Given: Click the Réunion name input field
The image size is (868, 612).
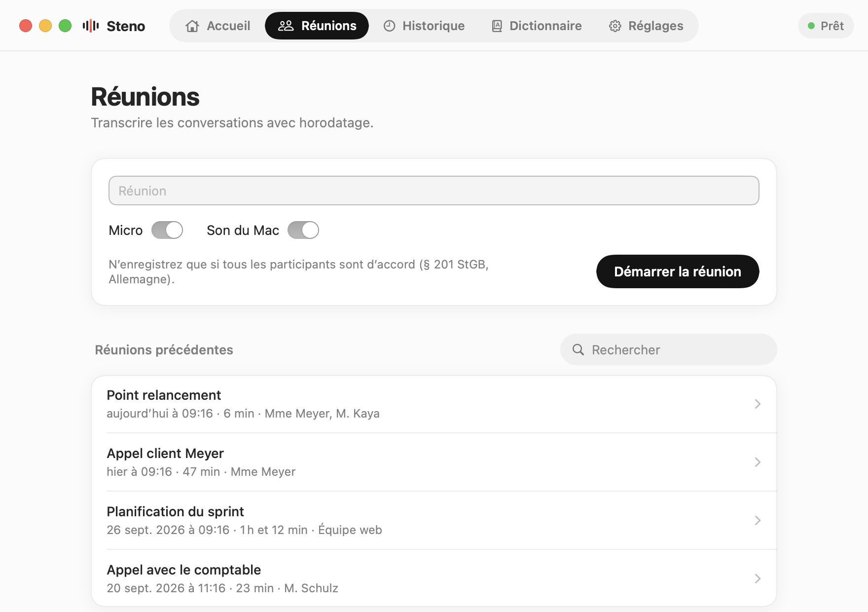Looking at the screenshot, I should [x=434, y=191].
